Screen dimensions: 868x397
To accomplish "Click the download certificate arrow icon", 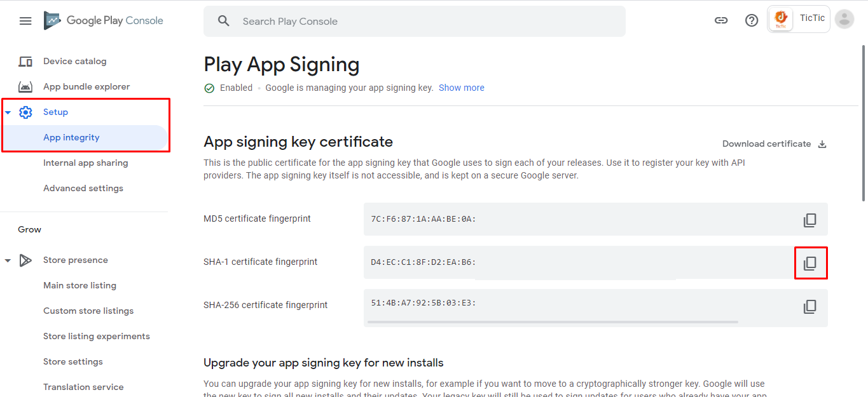I will coord(822,144).
